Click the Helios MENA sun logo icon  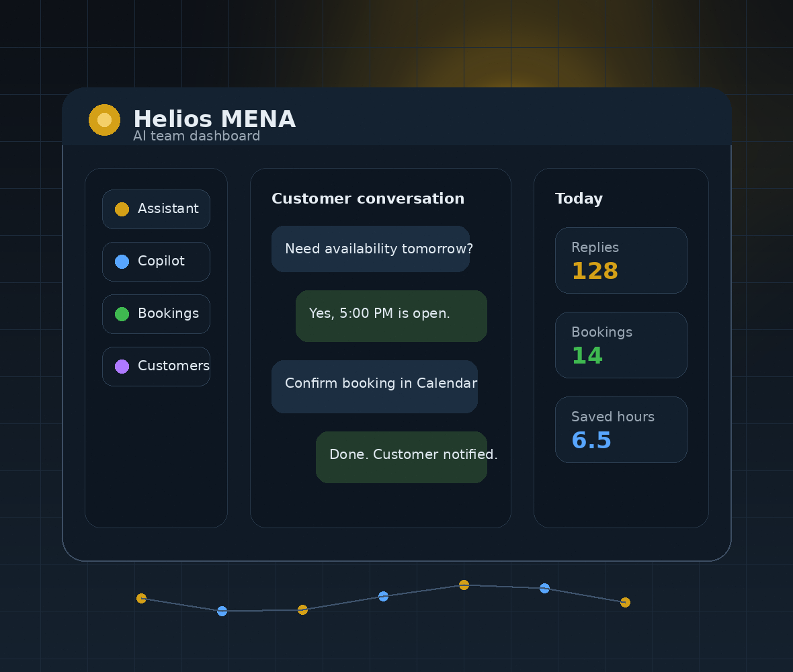pos(104,120)
